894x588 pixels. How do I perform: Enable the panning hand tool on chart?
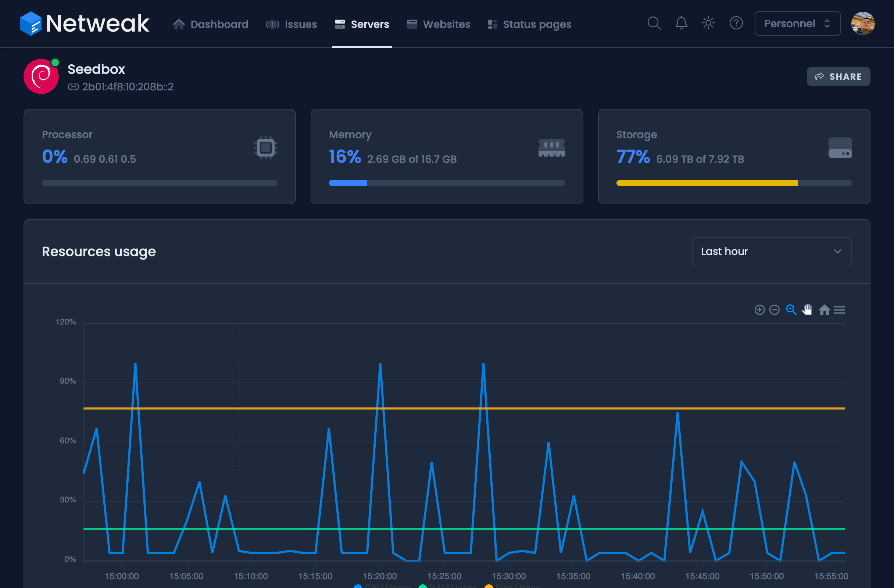tap(807, 310)
